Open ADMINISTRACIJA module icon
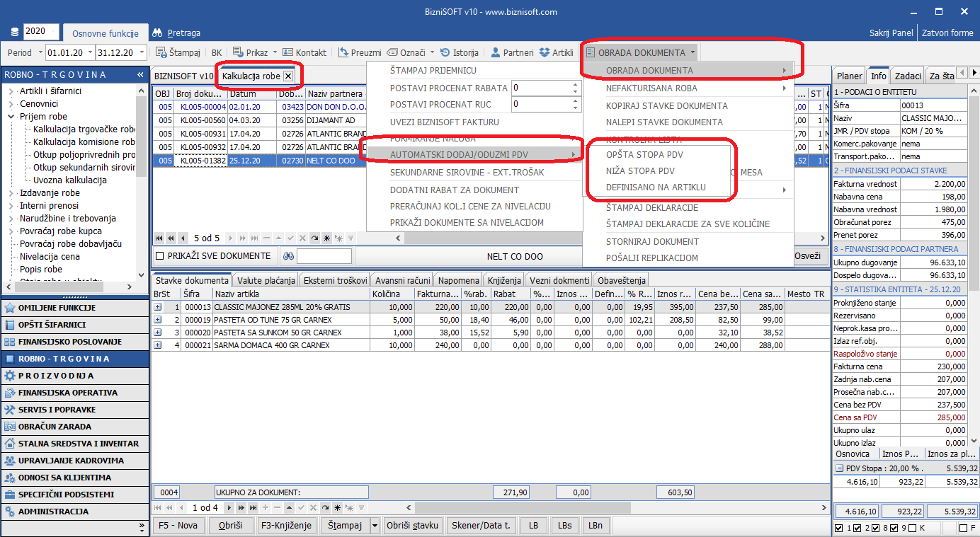 pos(10,512)
